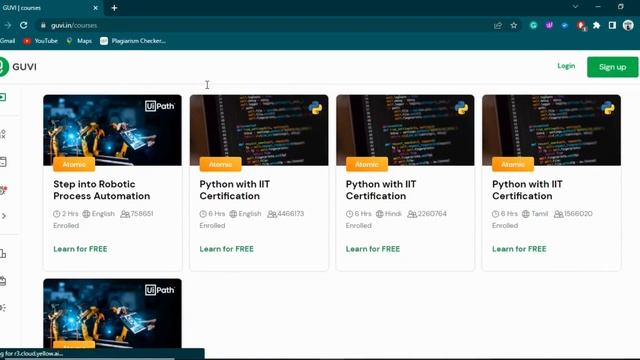Click Learn for FREE on Tamil Python card
Viewport: 640px width, 360px height.
coord(519,249)
